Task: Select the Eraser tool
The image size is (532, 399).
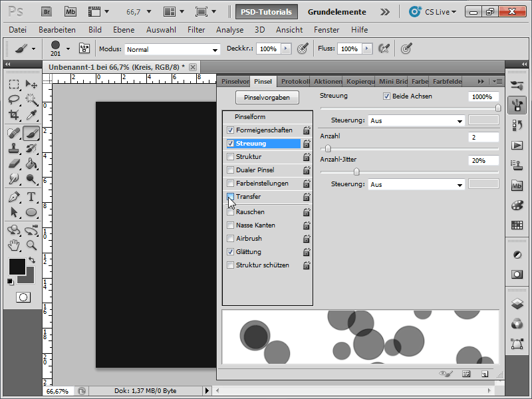Action: point(14,164)
